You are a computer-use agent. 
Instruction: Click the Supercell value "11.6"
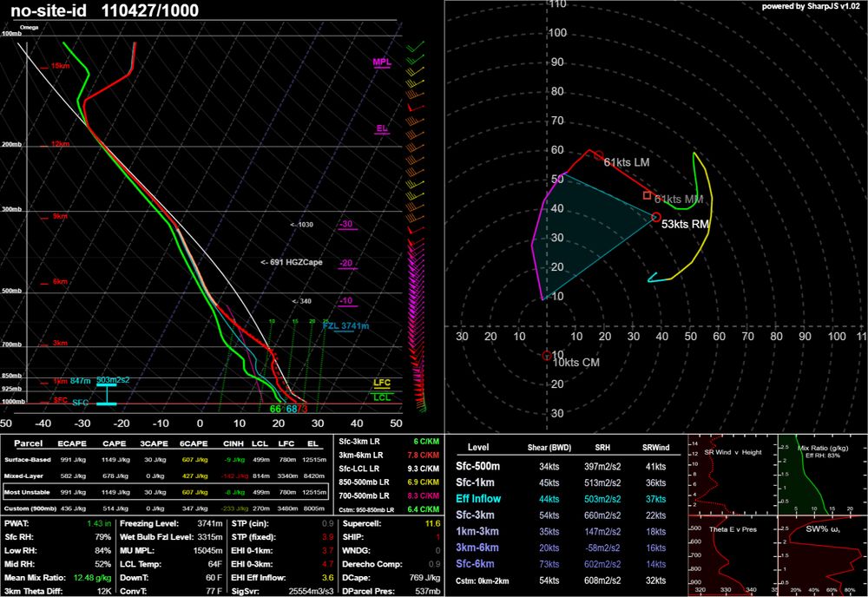pyautogui.click(x=433, y=523)
